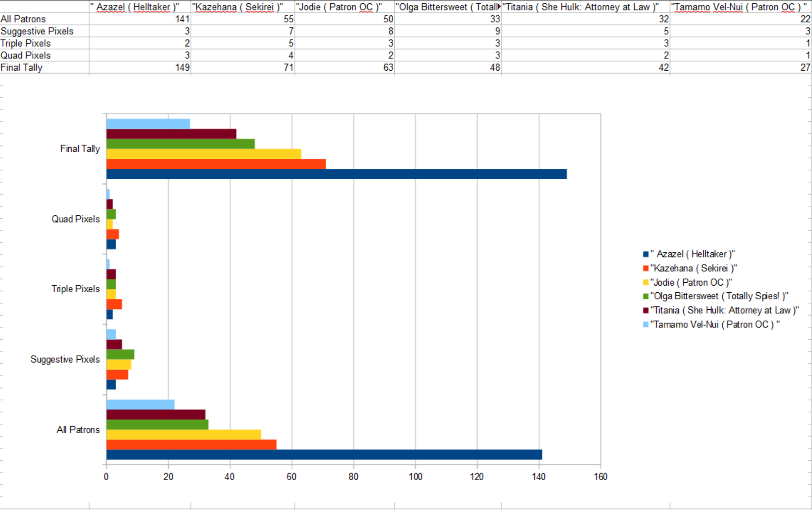Click the Final Tally row label cell in table
This screenshot has height=510, width=812.
click(45, 67)
